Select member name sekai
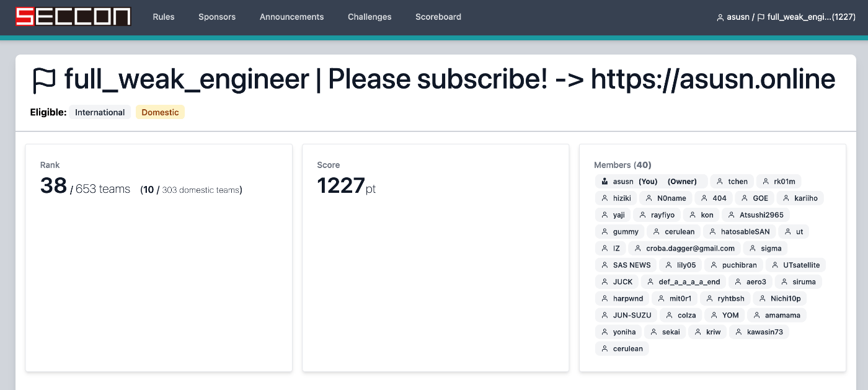The width and height of the screenshot is (868, 390). click(x=671, y=332)
